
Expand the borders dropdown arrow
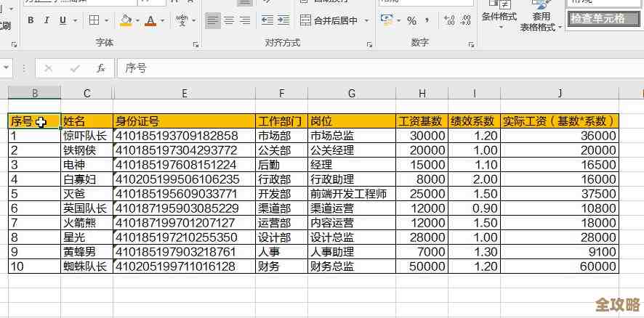coord(106,20)
